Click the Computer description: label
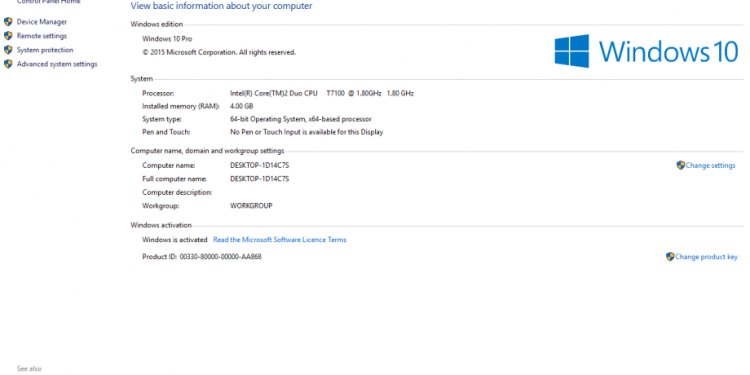The width and height of the screenshot is (750, 375). (177, 192)
